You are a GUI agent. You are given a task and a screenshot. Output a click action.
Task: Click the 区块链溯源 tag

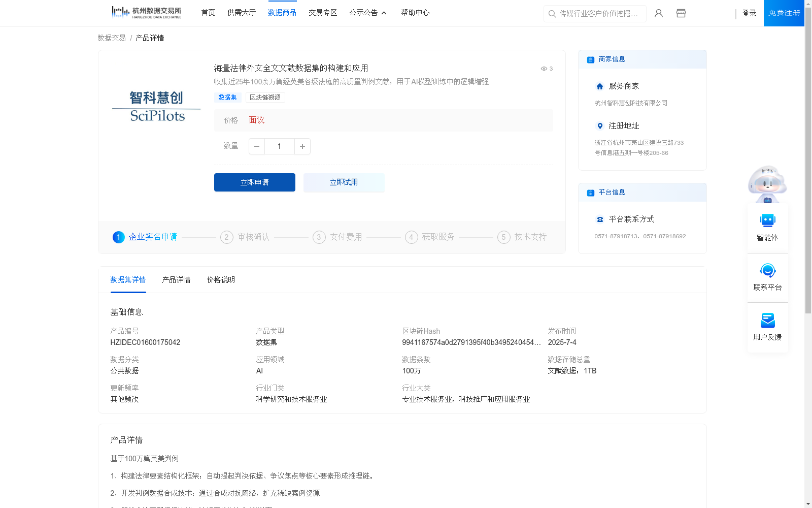pos(265,98)
